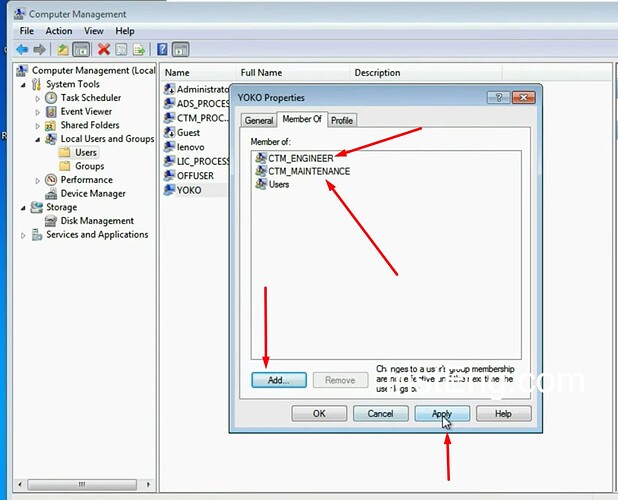
Task: Expand the Task Scheduler node
Action: point(37,99)
